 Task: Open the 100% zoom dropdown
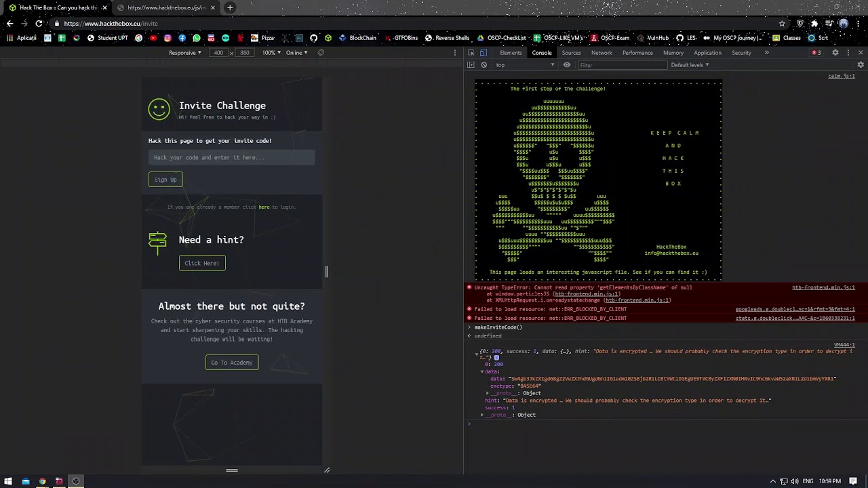pos(271,53)
